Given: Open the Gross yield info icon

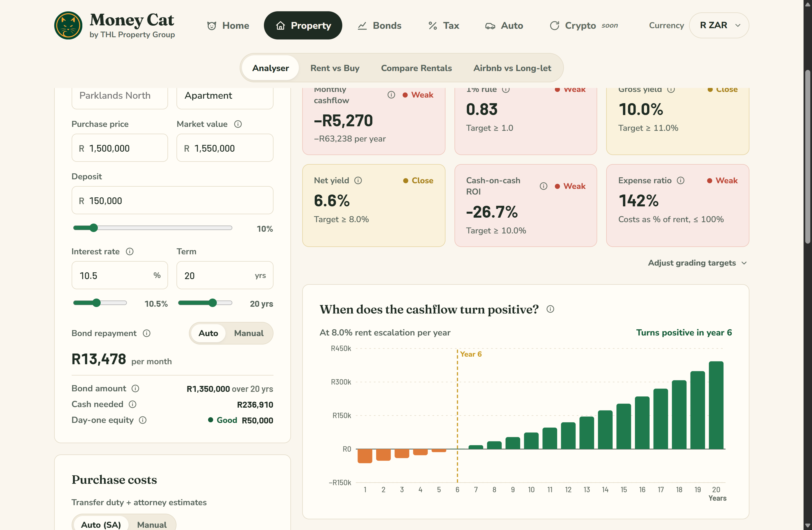Looking at the screenshot, I should coord(671,89).
